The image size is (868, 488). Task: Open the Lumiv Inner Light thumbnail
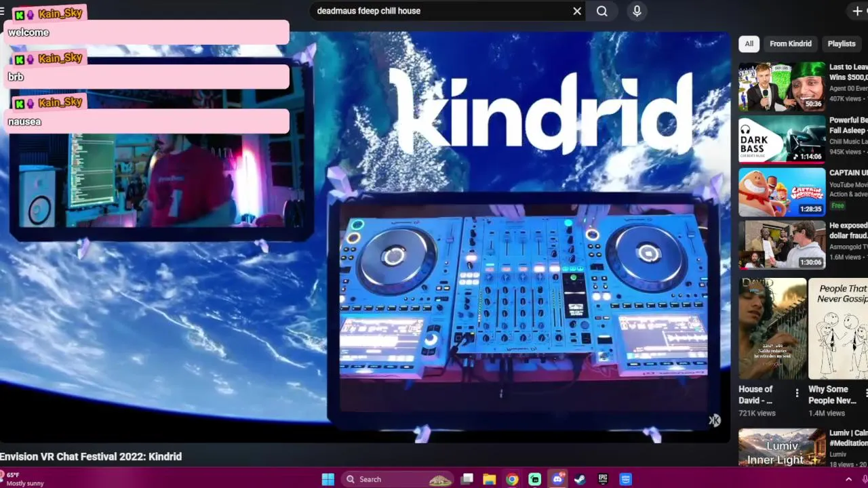pos(782,447)
